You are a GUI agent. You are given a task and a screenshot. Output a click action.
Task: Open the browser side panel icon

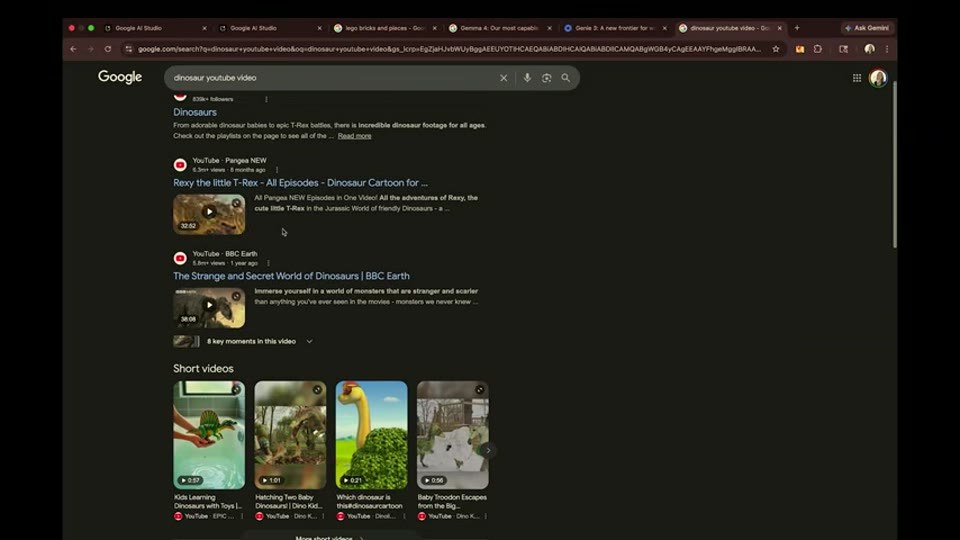click(x=844, y=49)
